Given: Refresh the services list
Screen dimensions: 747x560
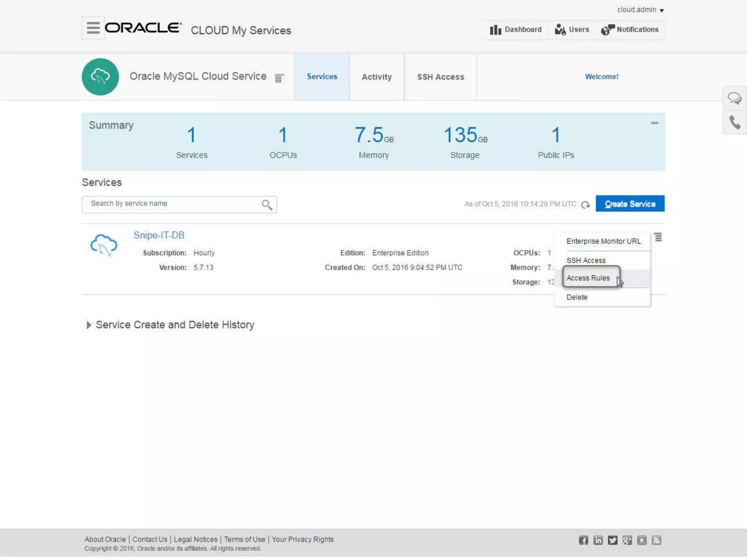Looking at the screenshot, I should pyautogui.click(x=585, y=205).
